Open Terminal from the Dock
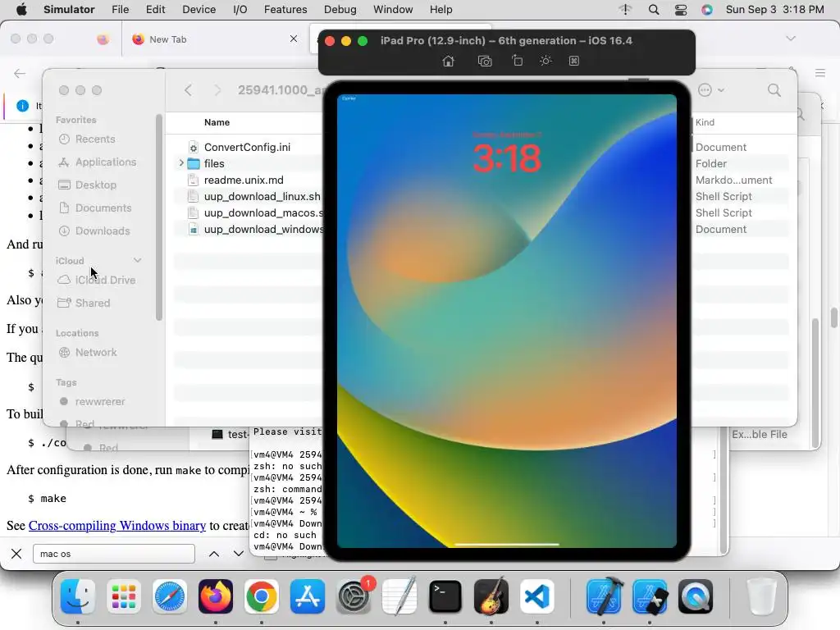840x630 pixels. click(x=445, y=596)
